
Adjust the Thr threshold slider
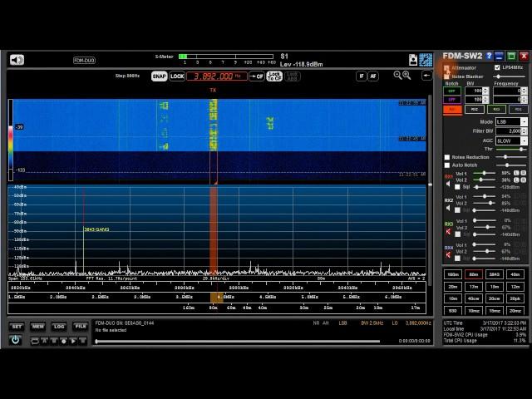[x=511, y=150]
